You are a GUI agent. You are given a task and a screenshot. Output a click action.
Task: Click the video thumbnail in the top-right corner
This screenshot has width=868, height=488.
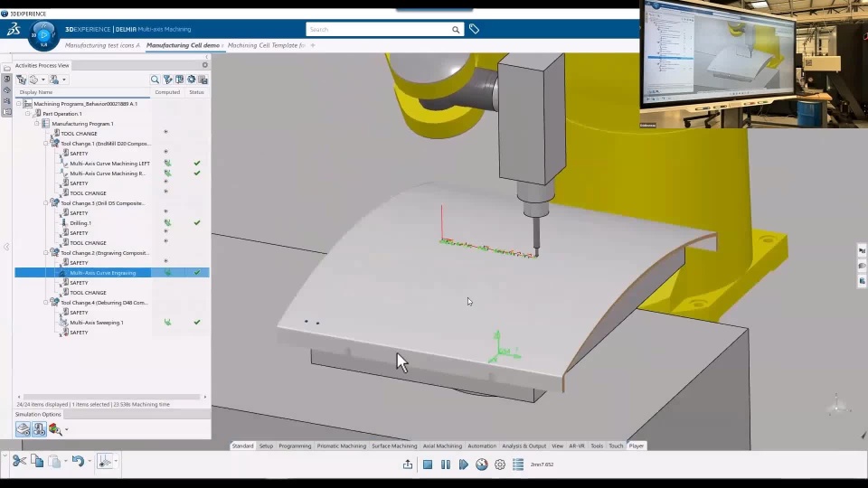coord(754,64)
